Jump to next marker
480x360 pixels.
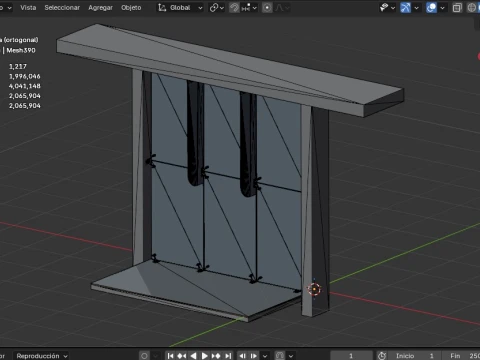point(254,356)
